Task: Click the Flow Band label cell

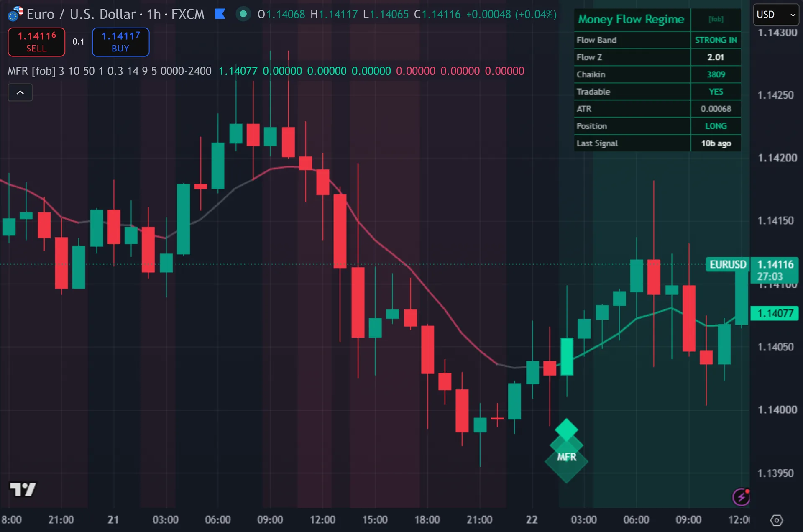Action: point(632,40)
